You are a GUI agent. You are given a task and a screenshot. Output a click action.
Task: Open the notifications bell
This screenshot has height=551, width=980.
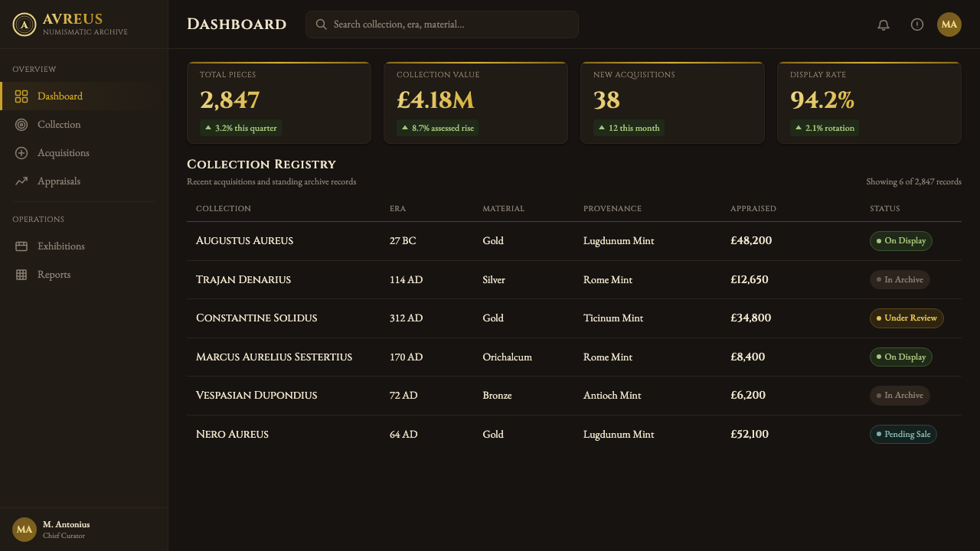click(884, 24)
